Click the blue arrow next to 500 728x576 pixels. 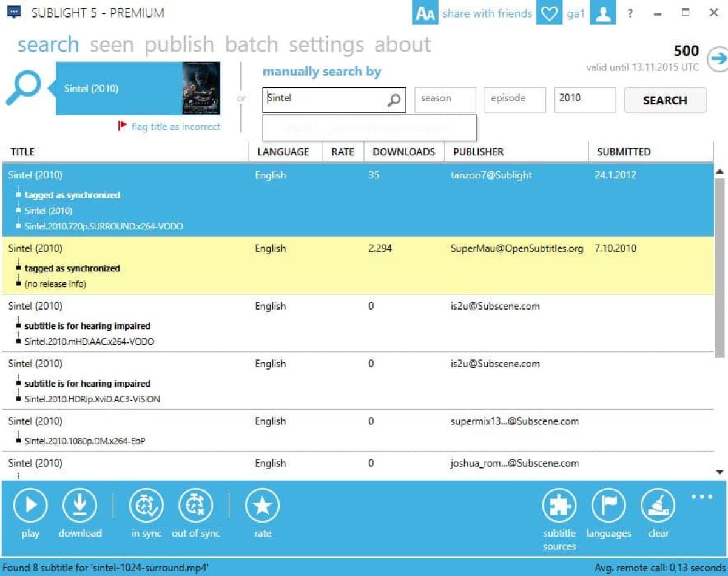coord(719,58)
